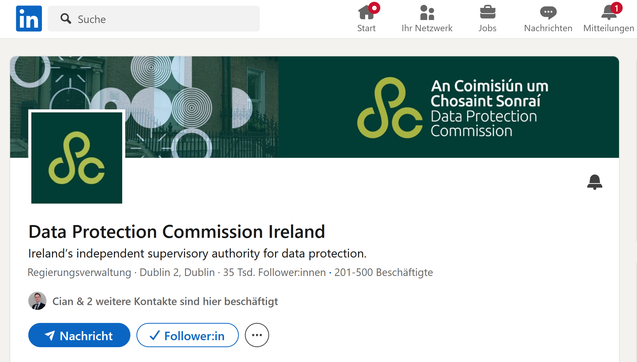Select the Start label in navigation

(366, 28)
